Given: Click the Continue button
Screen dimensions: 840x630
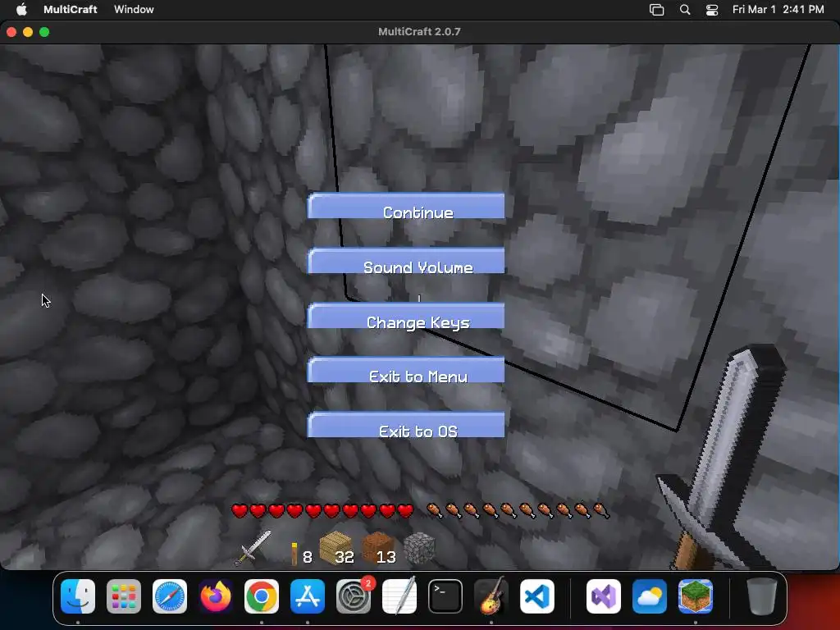Looking at the screenshot, I should click(405, 206).
